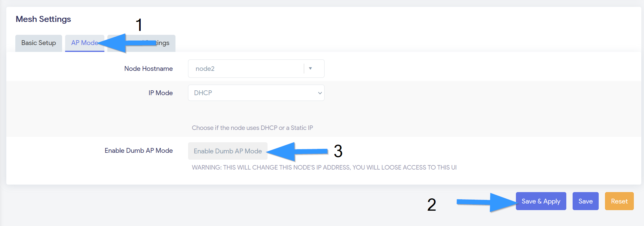The height and width of the screenshot is (226, 644).
Task: Click the orange Reset button
Action: [x=619, y=201]
